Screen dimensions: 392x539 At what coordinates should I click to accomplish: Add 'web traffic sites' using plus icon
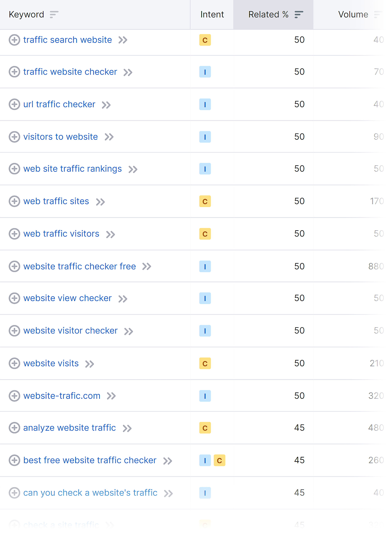point(14,201)
